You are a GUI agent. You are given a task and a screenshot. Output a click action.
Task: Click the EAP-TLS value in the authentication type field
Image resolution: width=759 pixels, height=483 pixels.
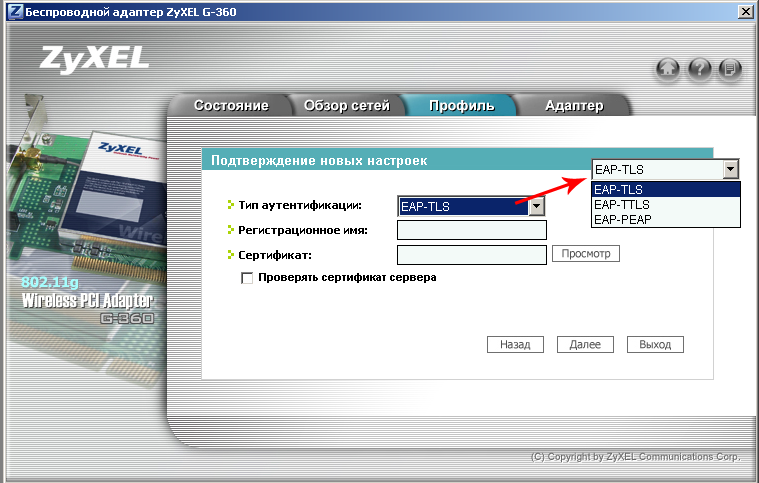463,206
